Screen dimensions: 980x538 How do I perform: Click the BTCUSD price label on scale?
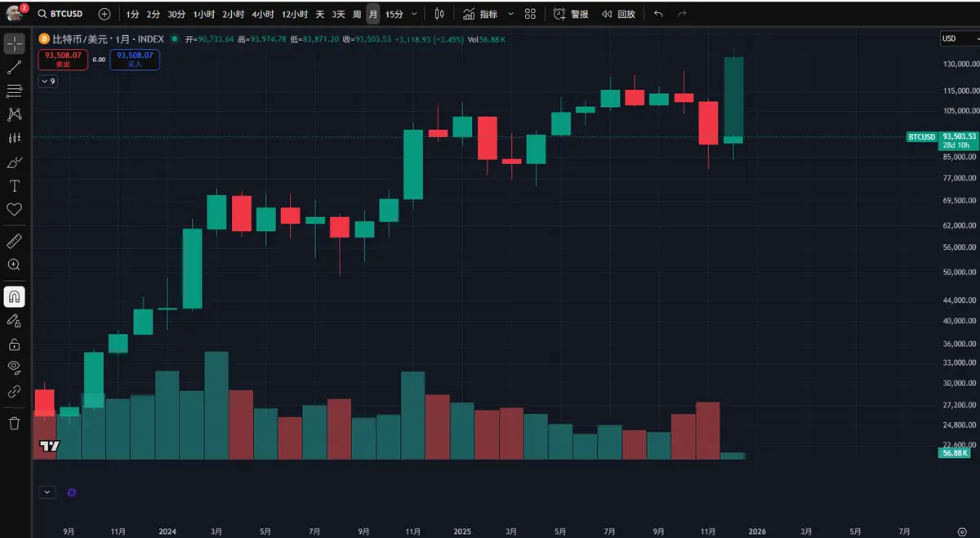[921, 136]
